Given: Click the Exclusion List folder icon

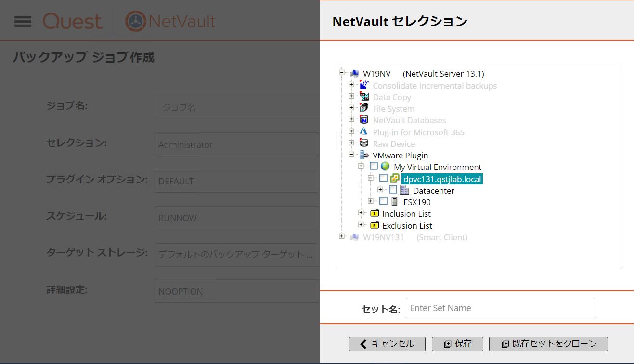Looking at the screenshot, I should pos(375,225).
